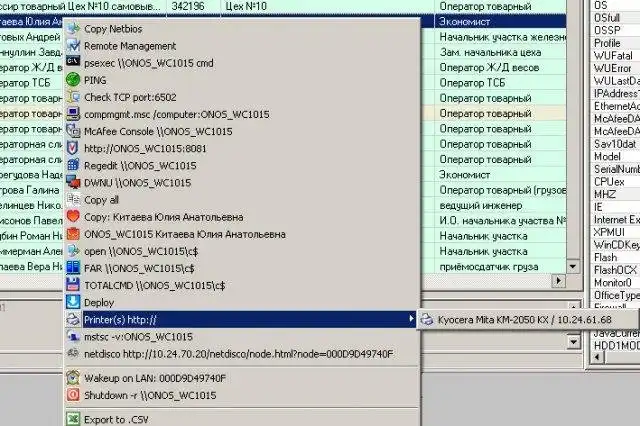Click the ведущий инженер cell

click(x=500, y=205)
